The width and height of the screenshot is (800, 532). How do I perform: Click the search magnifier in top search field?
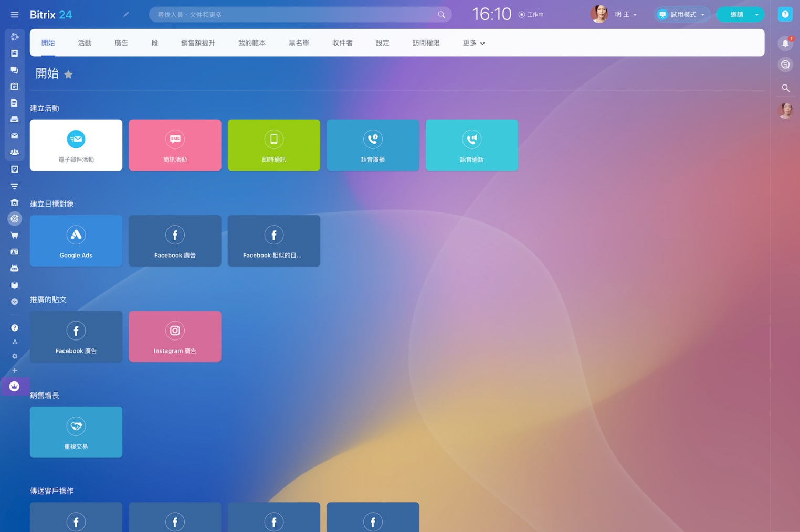(441, 15)
